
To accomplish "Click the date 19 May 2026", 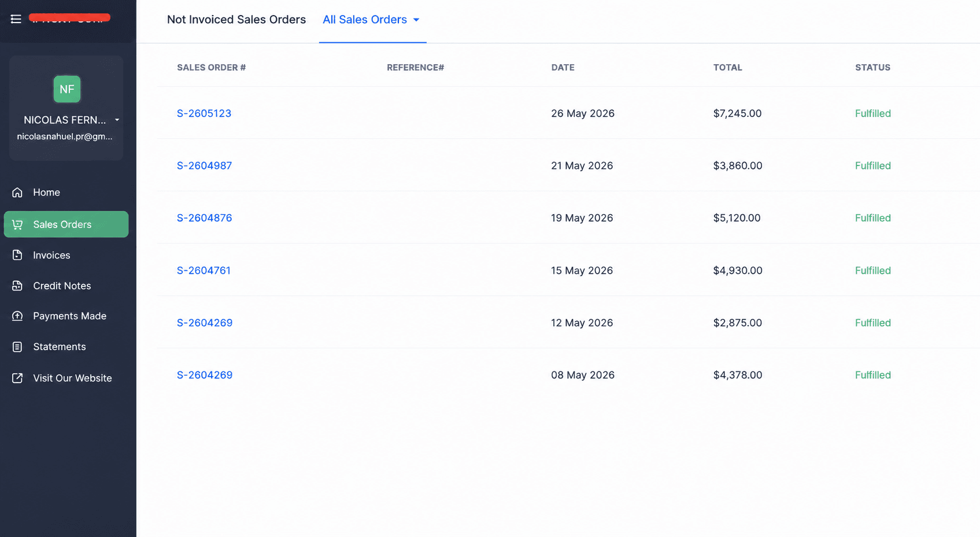I will (582, 218).
